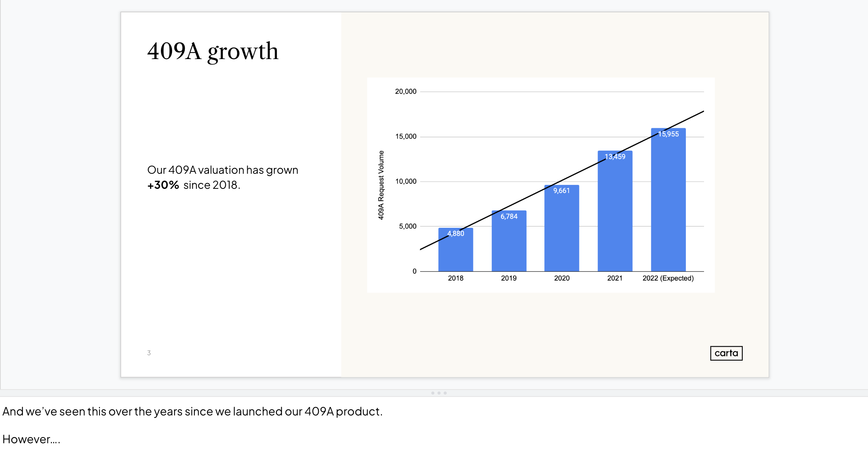Click the 2020 x-axis label
The height and width of the screenshot is (461, 868).
click(562, 278)
